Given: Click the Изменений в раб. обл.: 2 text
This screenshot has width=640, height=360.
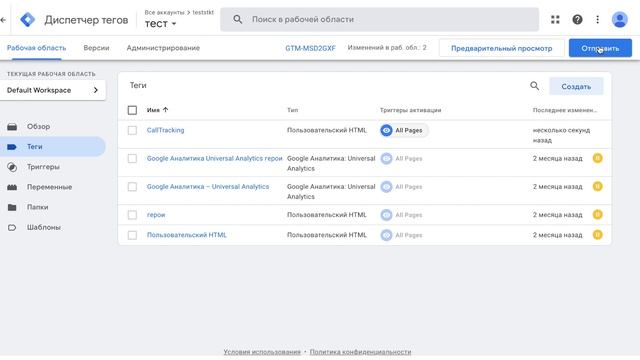Looking at the screenshot, I should coord(387,48).
